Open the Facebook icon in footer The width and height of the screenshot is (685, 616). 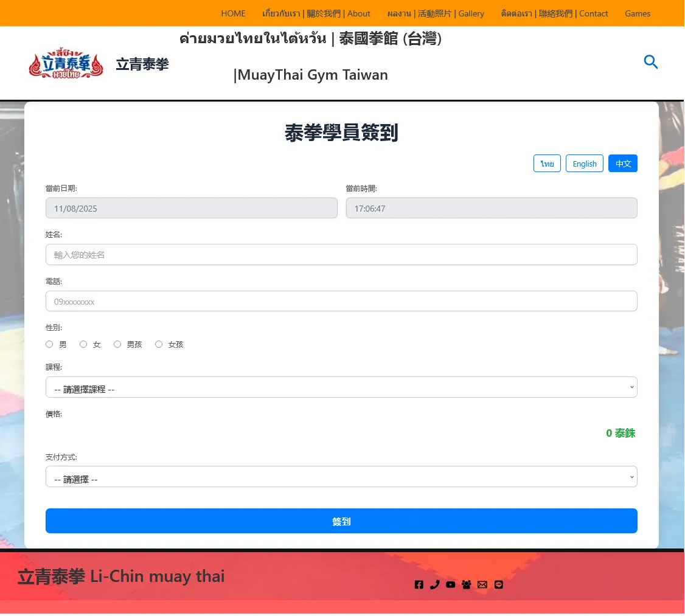pyautogui.click(x=419, y=585)
